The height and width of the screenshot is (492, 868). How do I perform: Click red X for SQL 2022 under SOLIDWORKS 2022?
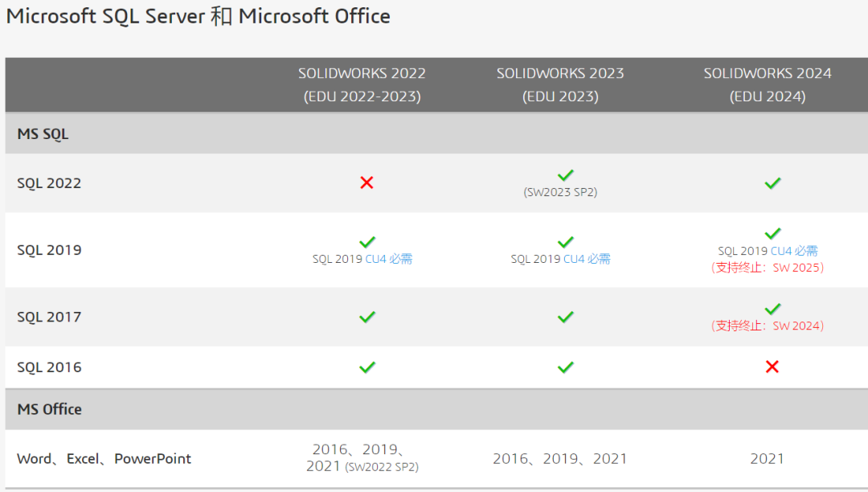pyautogui.click(x=366, y=182)
